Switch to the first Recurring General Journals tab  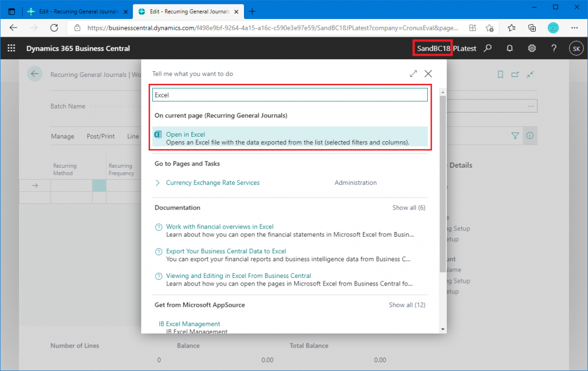click(x=78, y=11)
